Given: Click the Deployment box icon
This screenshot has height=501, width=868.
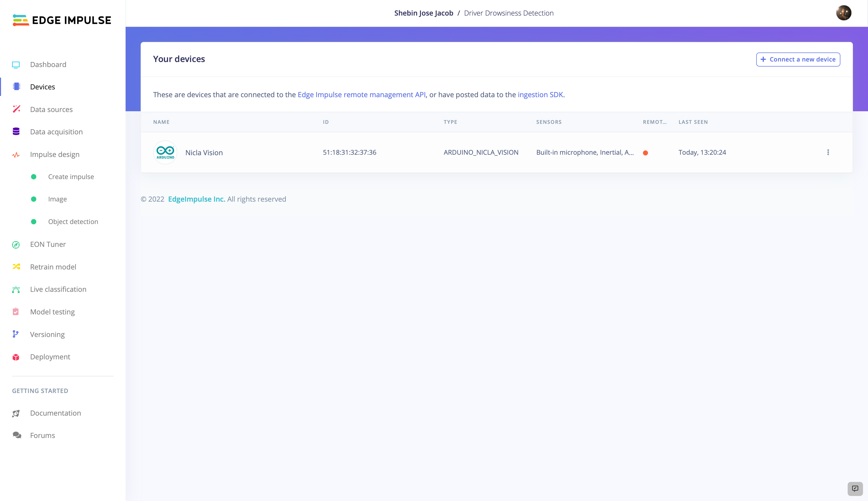Looking at the screenshot, I should click(16, 357).
